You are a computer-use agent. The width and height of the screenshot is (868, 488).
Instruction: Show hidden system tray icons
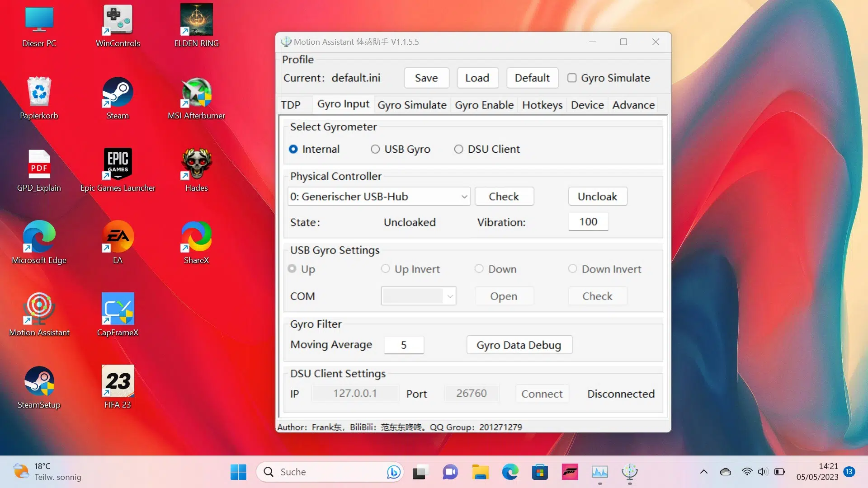703,472
